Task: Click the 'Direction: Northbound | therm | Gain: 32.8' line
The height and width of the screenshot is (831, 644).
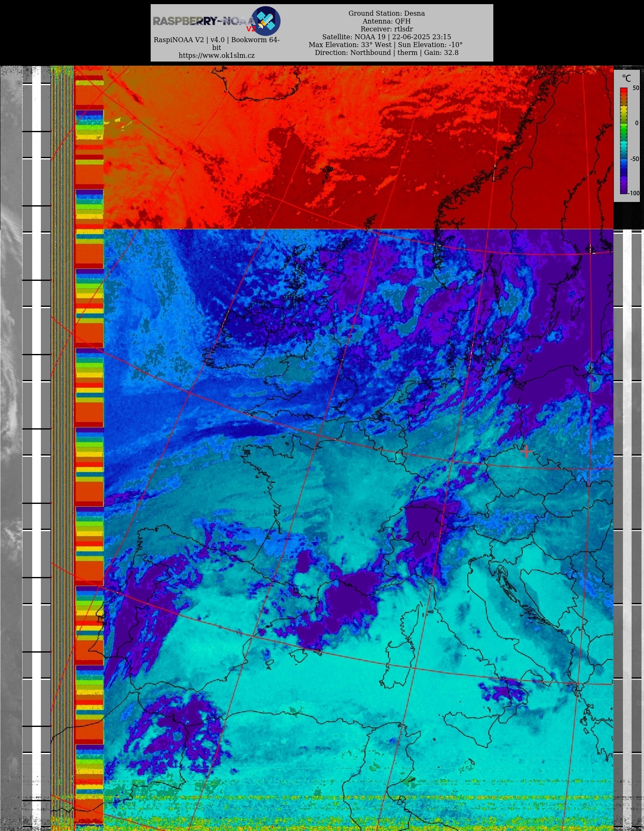Action: point(386,52)
